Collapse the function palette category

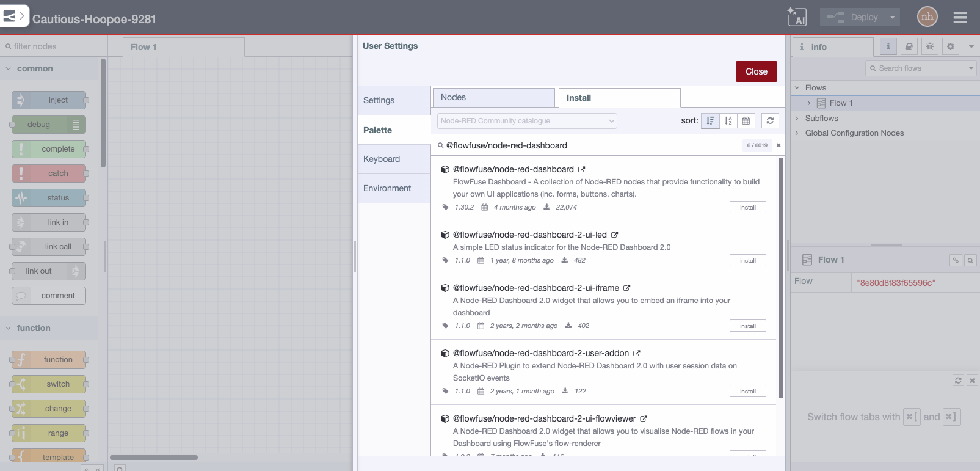click(49, 328)
